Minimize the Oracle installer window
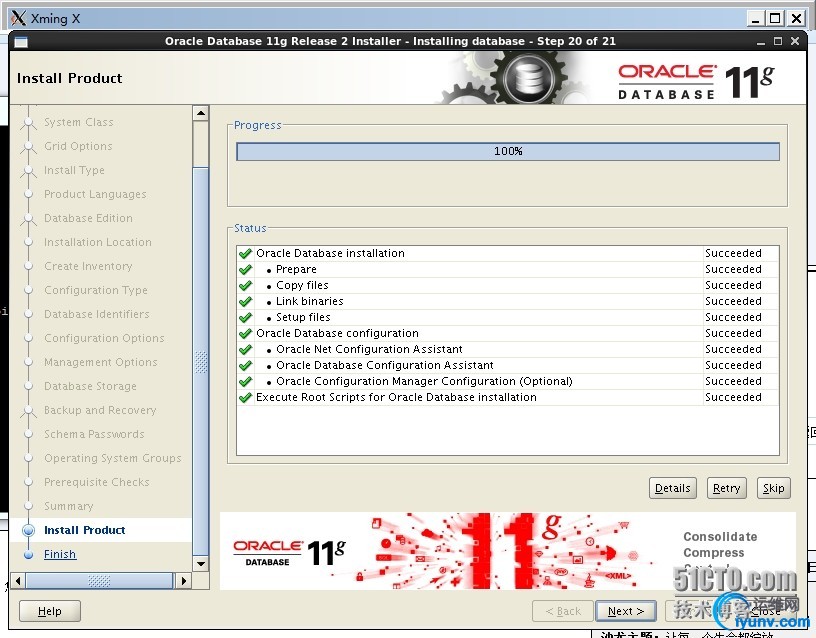Viewport: 816px width, 638px height. click(761, 42)
